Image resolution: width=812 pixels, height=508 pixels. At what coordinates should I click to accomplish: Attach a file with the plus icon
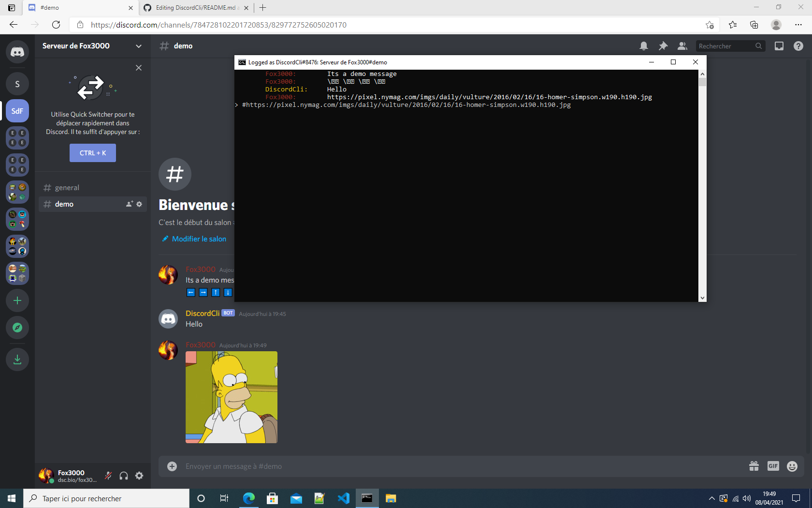[172, 466]
